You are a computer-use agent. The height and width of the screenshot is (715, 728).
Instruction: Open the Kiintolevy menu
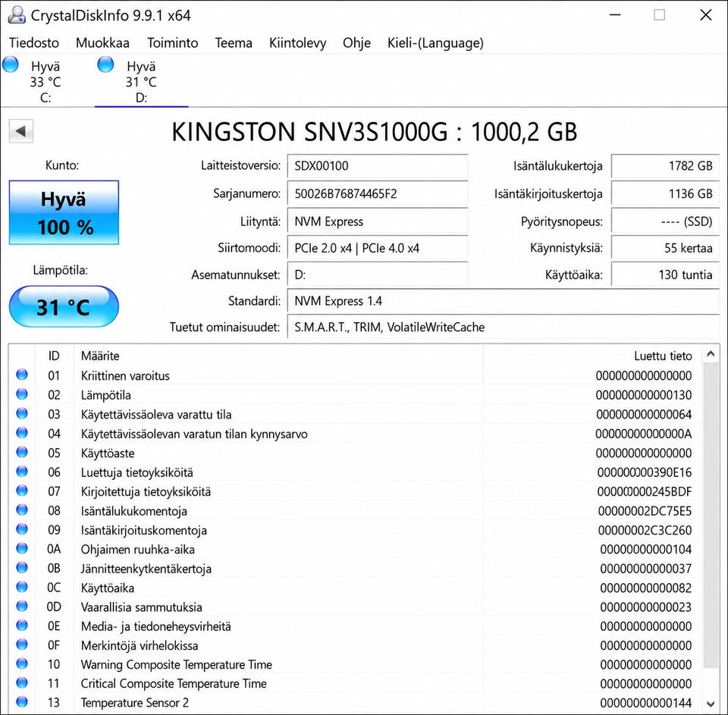pyautogui.click(x=297, y=43)
